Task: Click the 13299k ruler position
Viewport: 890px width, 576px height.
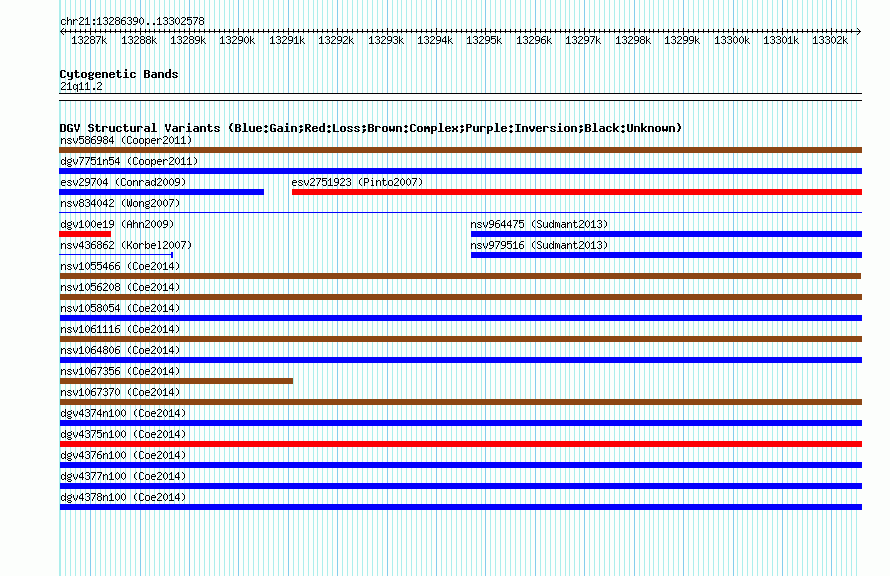Action: pyautogui.click(x=682, y=40)
